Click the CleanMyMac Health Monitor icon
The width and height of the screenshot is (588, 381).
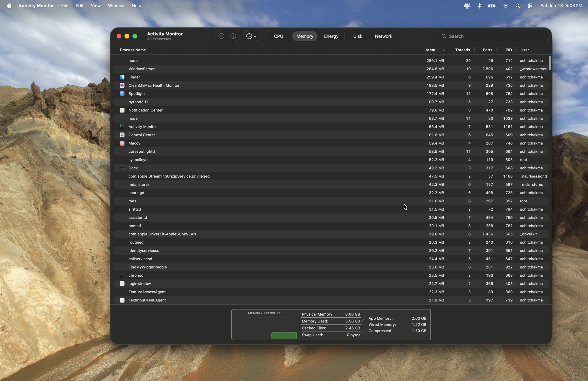click(x=122, y=85)
